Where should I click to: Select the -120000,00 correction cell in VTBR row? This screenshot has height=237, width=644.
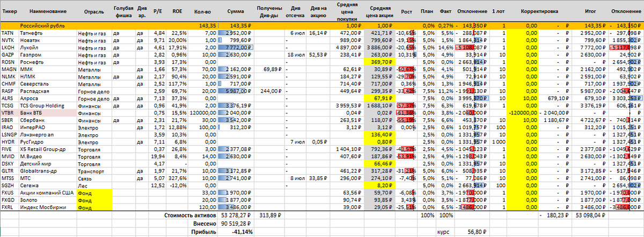[523, 113]
